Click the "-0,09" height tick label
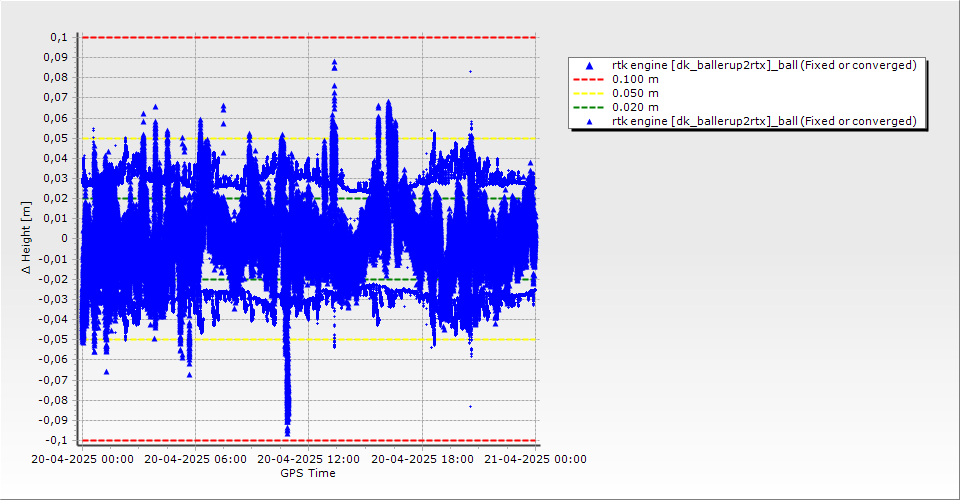The width and height of the screenshot is (960, 500). [x=54, y=420]
